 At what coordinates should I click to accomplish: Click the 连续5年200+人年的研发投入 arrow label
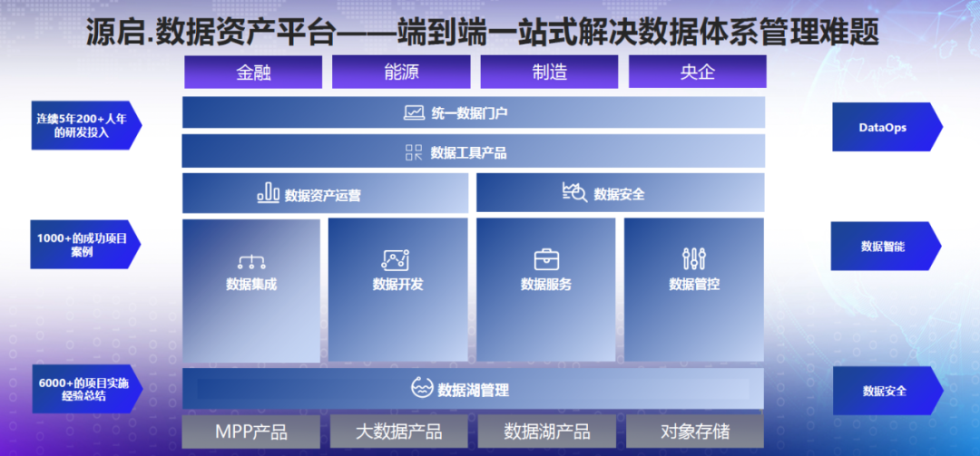pos(86,125)
